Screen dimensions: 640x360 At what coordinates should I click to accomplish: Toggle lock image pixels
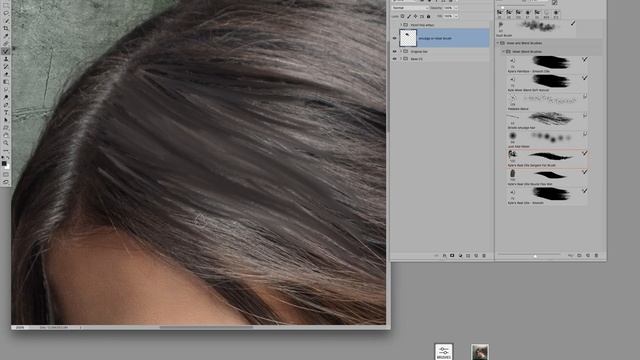[x=409, y=16]
